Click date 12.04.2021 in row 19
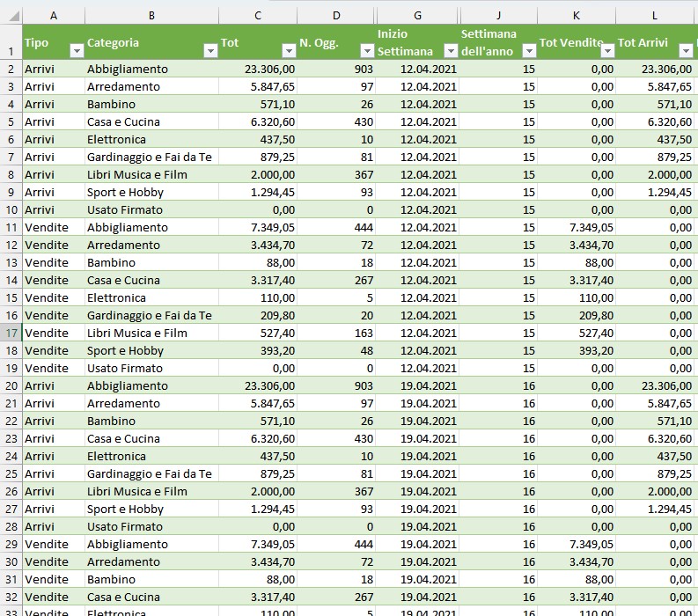 pyautogui.click(x=417, y=368)
